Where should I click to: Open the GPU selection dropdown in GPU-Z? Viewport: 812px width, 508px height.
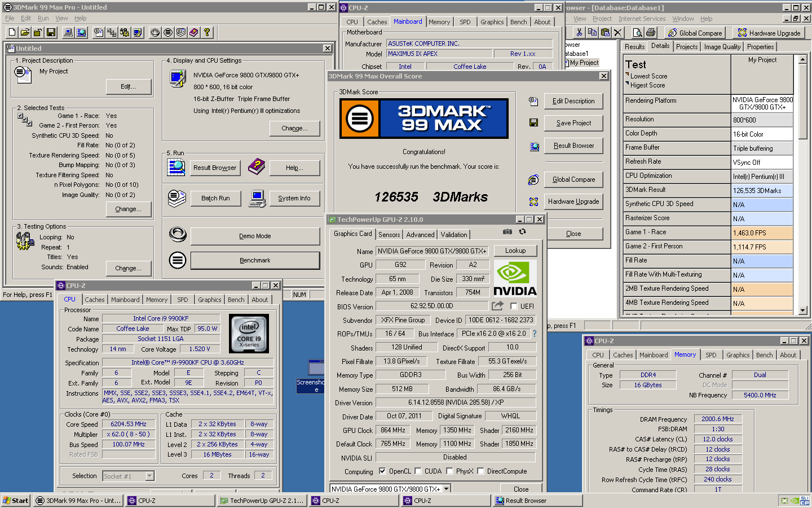click(x=447, y=489)
